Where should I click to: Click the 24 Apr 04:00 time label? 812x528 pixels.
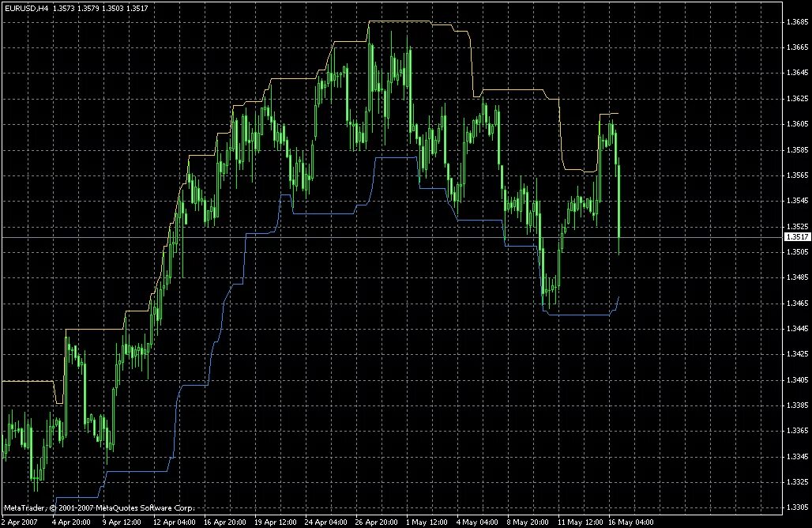[325, 522]
